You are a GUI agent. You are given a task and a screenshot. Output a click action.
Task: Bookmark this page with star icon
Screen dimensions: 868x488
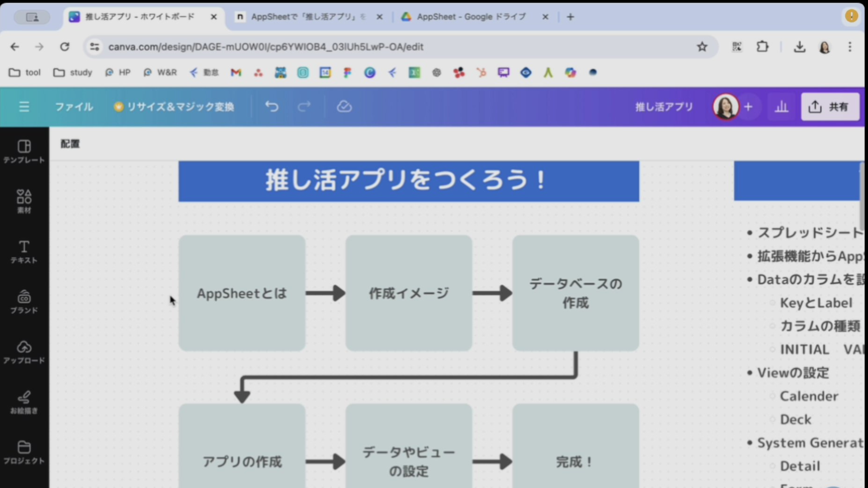[x=702, y=47]
